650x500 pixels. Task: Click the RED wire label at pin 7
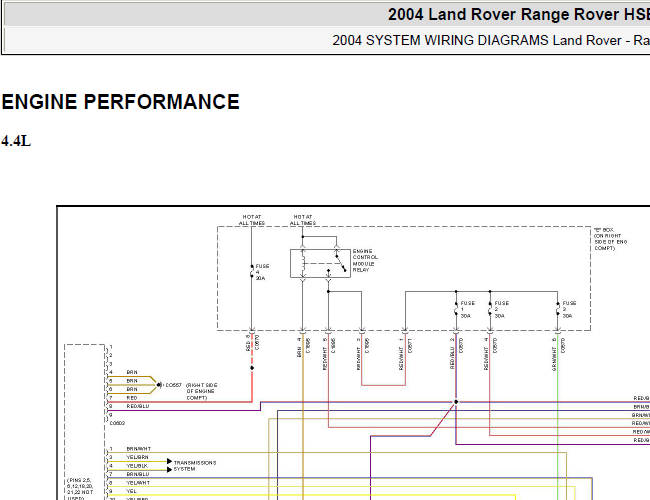132,398
